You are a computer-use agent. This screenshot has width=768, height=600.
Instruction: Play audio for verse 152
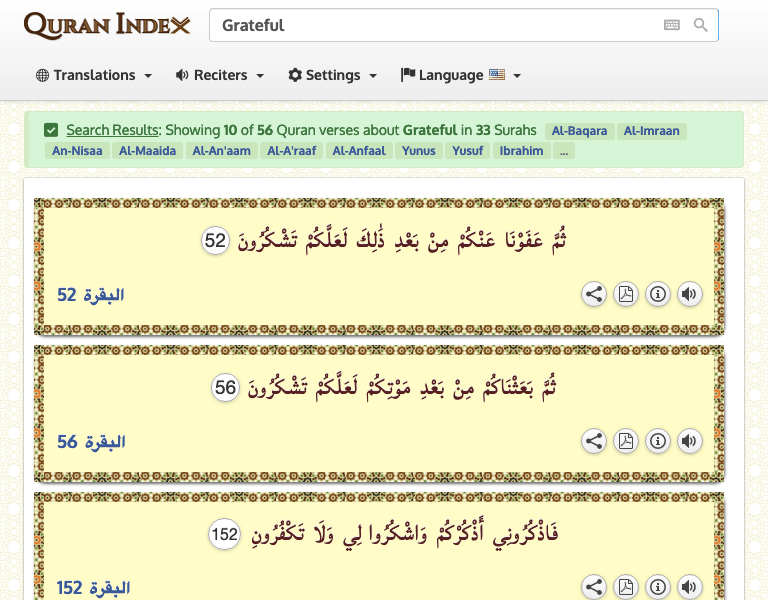[x=689, y=587]
